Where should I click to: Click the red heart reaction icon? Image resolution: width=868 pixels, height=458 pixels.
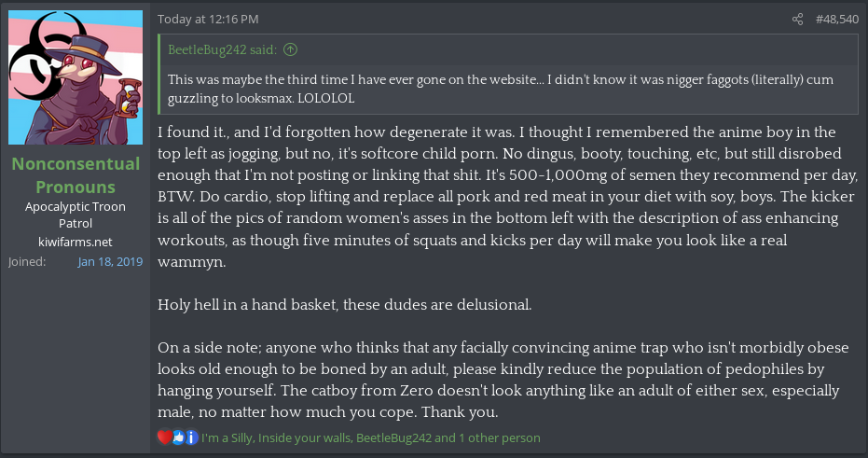[164, 437]
